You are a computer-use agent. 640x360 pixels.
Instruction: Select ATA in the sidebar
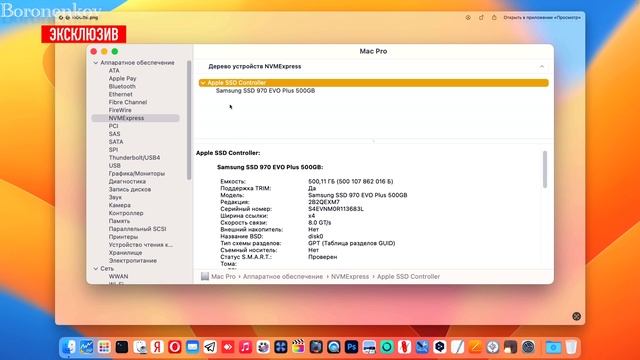pyautogui.click(x=114, y=71)
